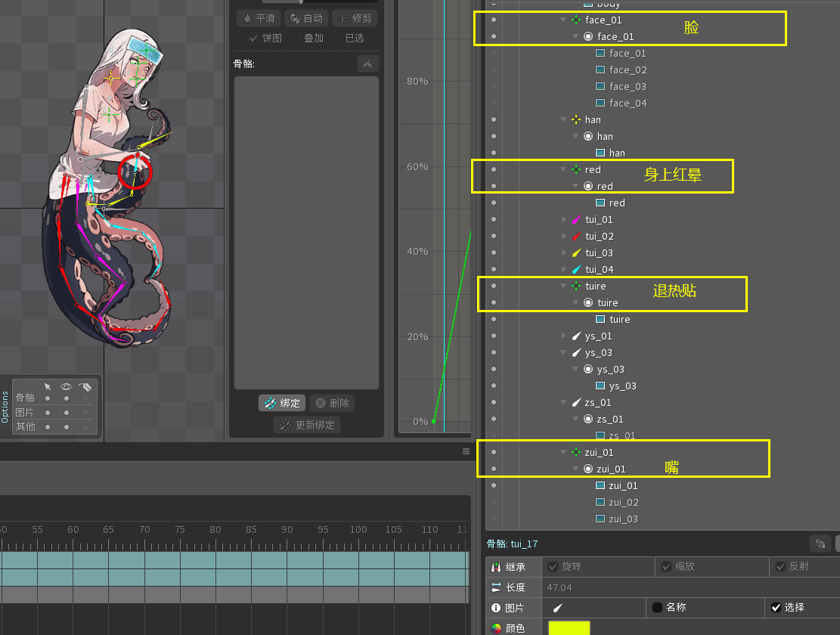
Task: Click the 绑定 bind button
Action: [x=282, y=403]
